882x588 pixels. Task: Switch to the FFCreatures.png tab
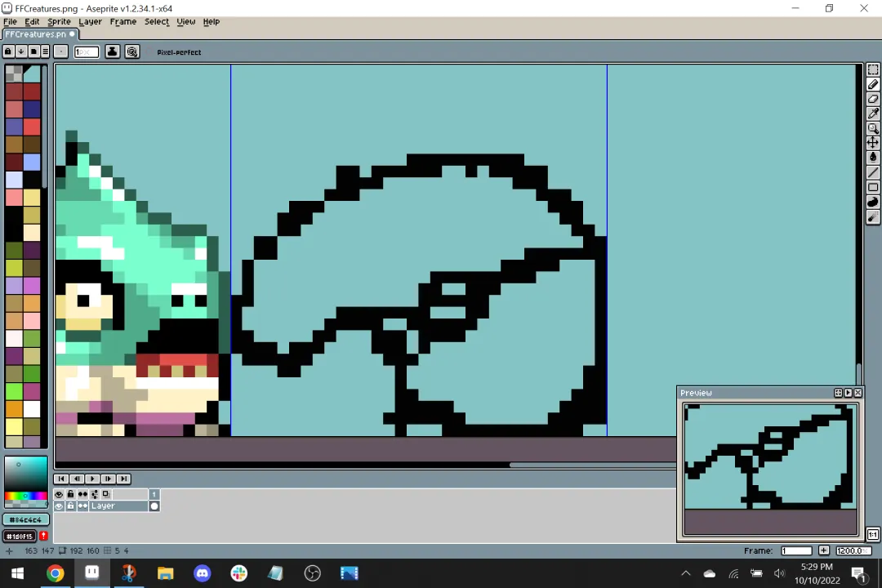40,34
